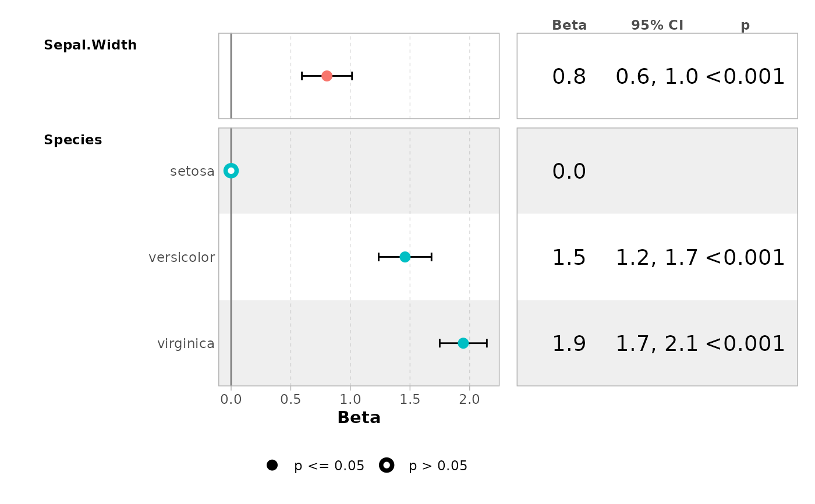Click the Beta column header
This screenshot has width=815, height=504.
click(x=569, y=25)
